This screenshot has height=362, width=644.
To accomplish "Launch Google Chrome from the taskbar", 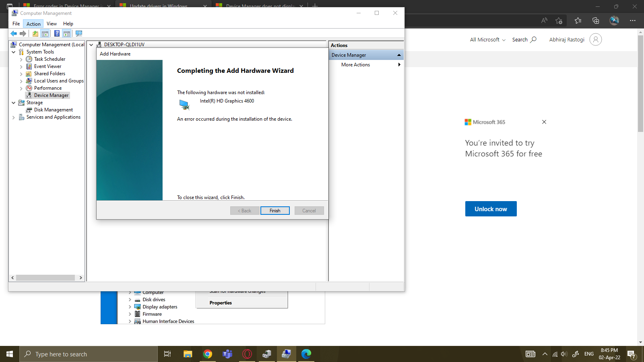I will (x=208, y=354).
